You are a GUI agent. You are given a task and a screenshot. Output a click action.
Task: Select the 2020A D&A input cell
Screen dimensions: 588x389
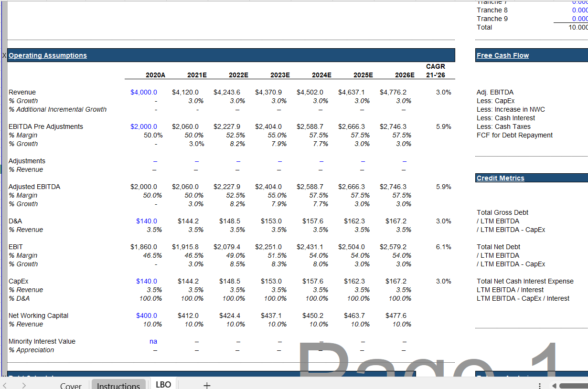pyautogui.click(x=146, y=221)
